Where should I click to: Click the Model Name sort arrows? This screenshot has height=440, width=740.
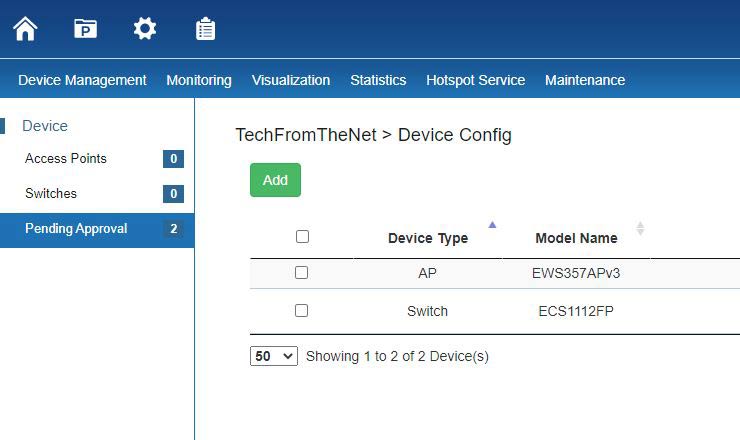click(640, 229)
